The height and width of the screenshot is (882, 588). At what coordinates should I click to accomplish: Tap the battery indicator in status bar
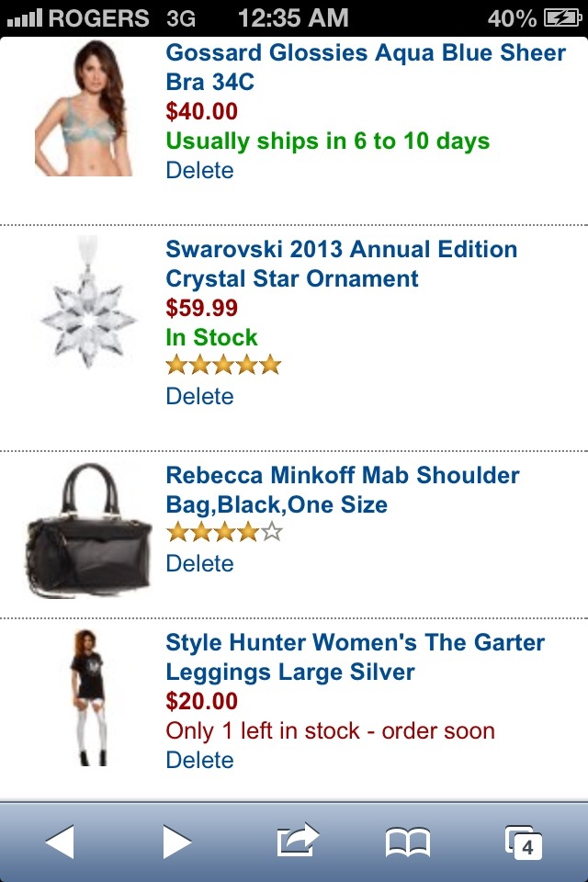pyautogui.click(x=561, y=18)
